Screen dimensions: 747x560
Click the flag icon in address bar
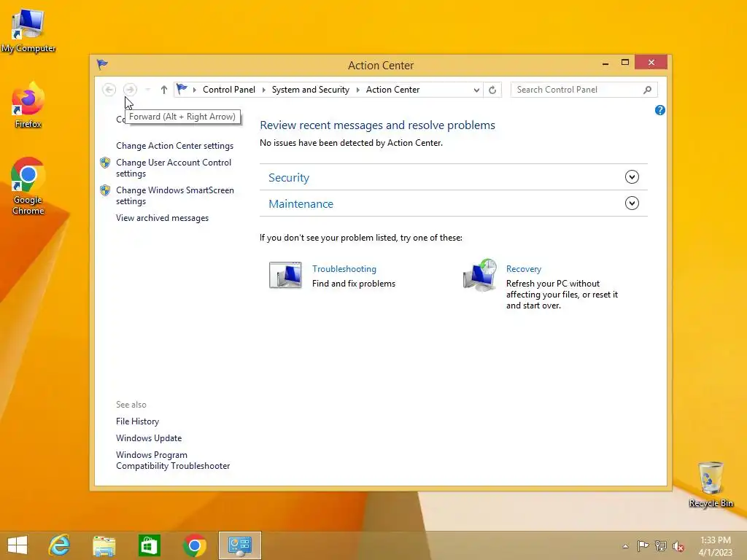pyautogui.click(x=182, y=89)
